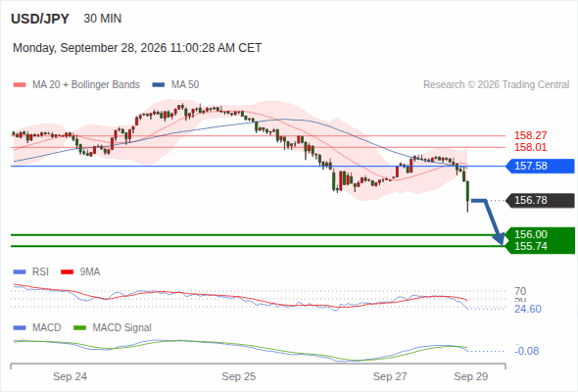Click the MA 20 + Bollinger Bands legend swatch
The height and width of the screenshot is (392, 578).
(20, 85)
